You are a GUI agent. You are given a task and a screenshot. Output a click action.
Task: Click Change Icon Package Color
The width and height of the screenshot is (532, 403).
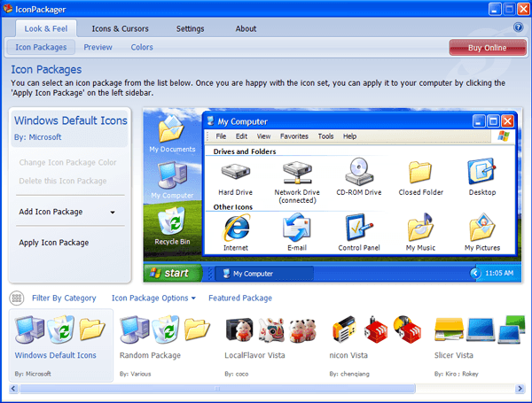pyautogui.click(x=67, y=162)
